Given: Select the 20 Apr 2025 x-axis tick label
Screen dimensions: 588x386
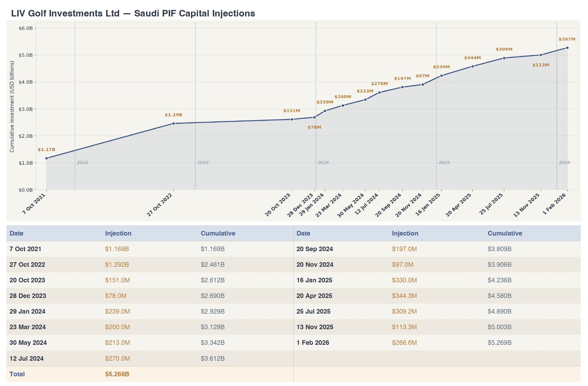Looking at the screenshot, I should 459,205.
